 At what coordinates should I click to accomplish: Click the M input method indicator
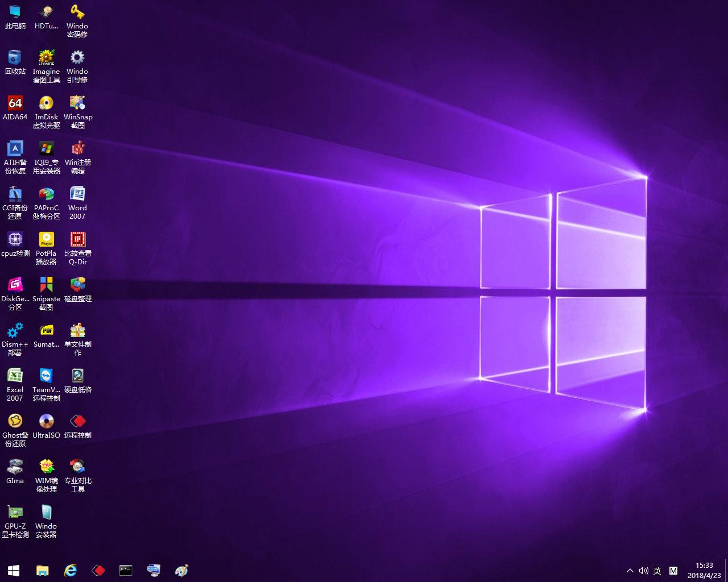(673, 571)
